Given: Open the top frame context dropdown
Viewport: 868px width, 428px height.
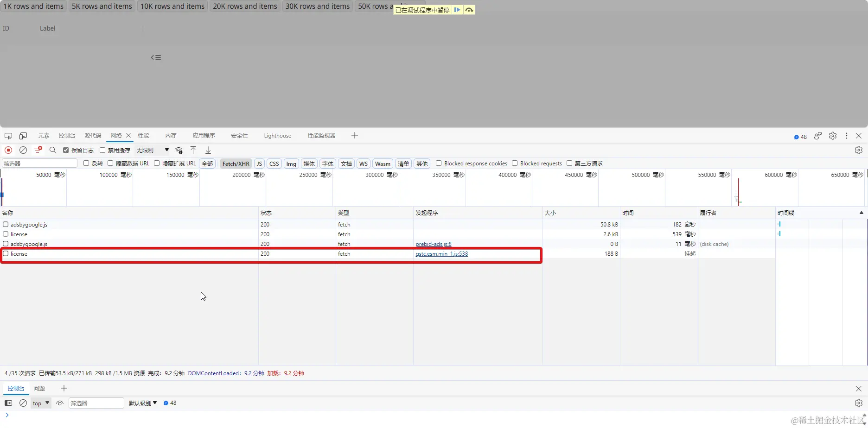Looking at the screenshot, I should [x=40, y=403].
